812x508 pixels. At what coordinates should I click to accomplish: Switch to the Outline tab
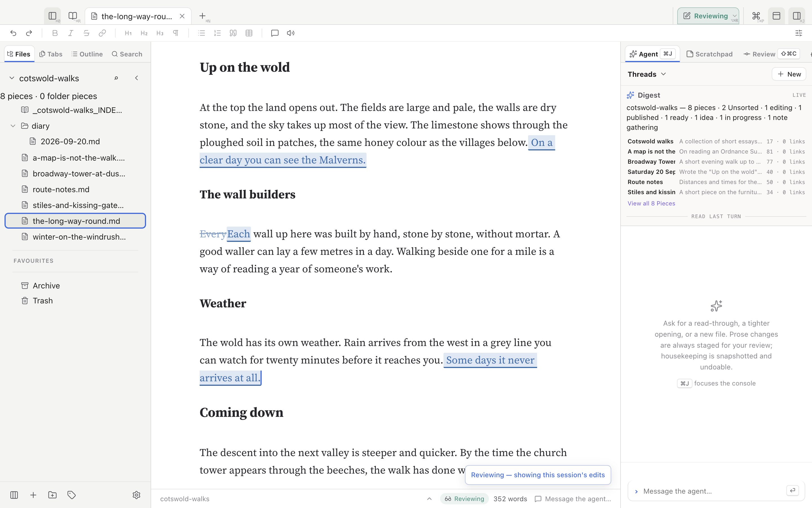click(x=87, y=54)
